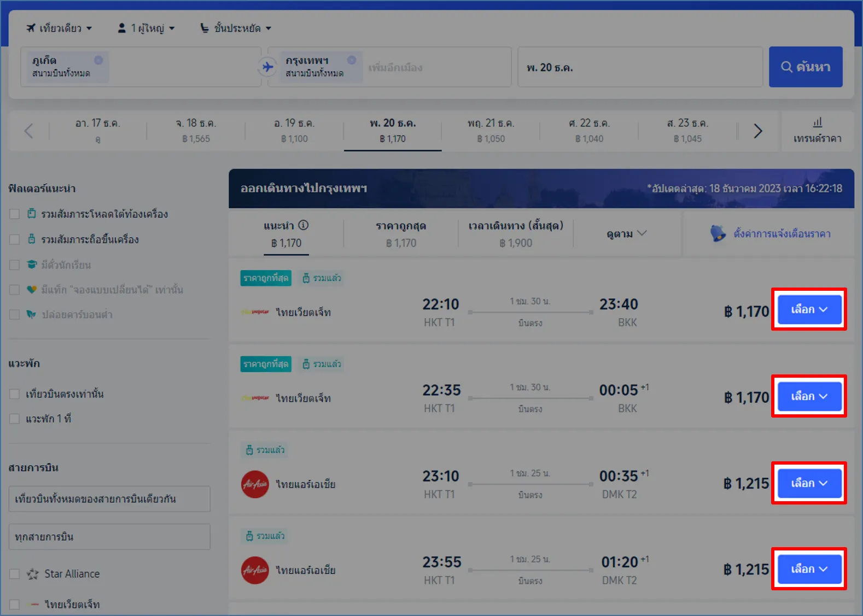This screenshot has height=616, width=863.
Task: Select the 22:10 Thai Vietjet flight
Action: (809, 309)
